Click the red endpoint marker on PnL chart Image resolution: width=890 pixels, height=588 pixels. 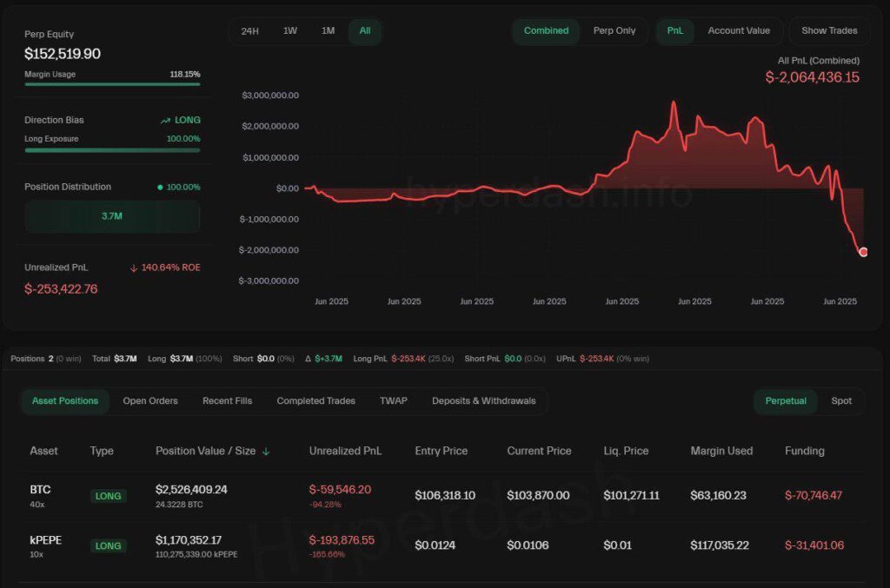[x=863, y=252]
